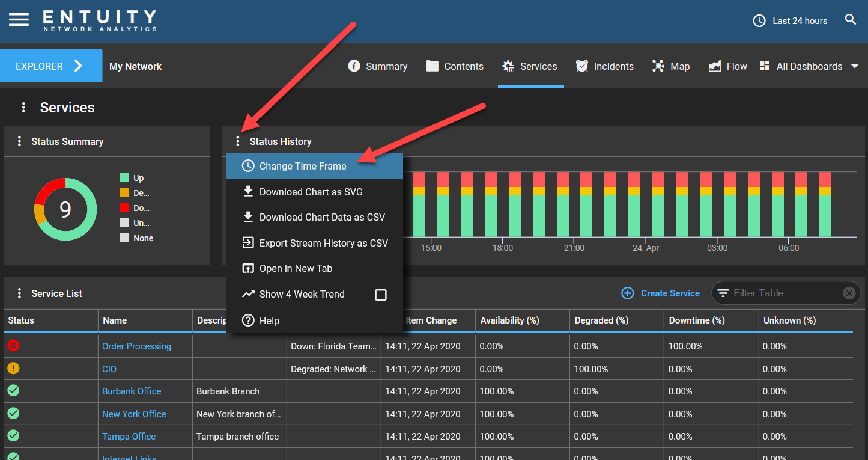Open the Burbank Office service link
Screen dimensions: 868x460
(x=132, y=391)
